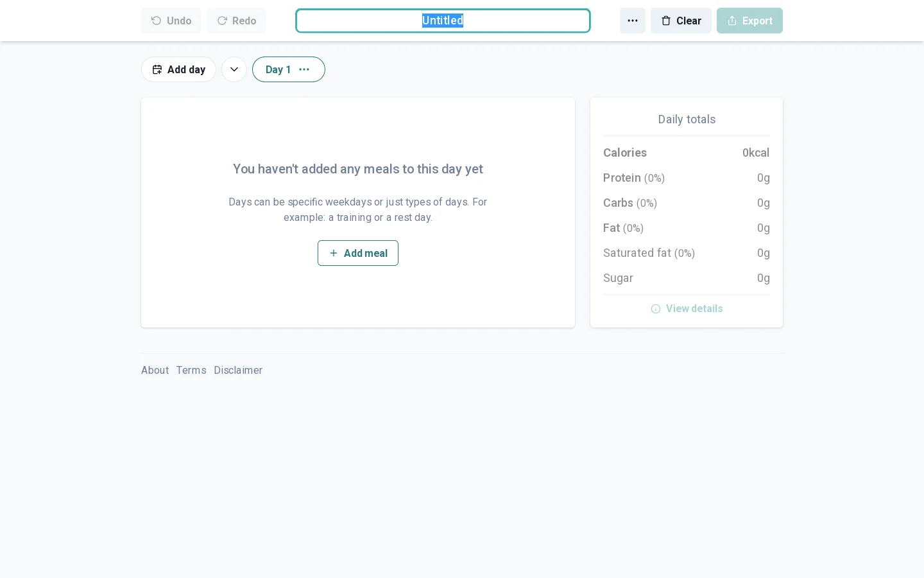Open the Disclaimer link
The image size is (924, 578).
click(238, 371)
